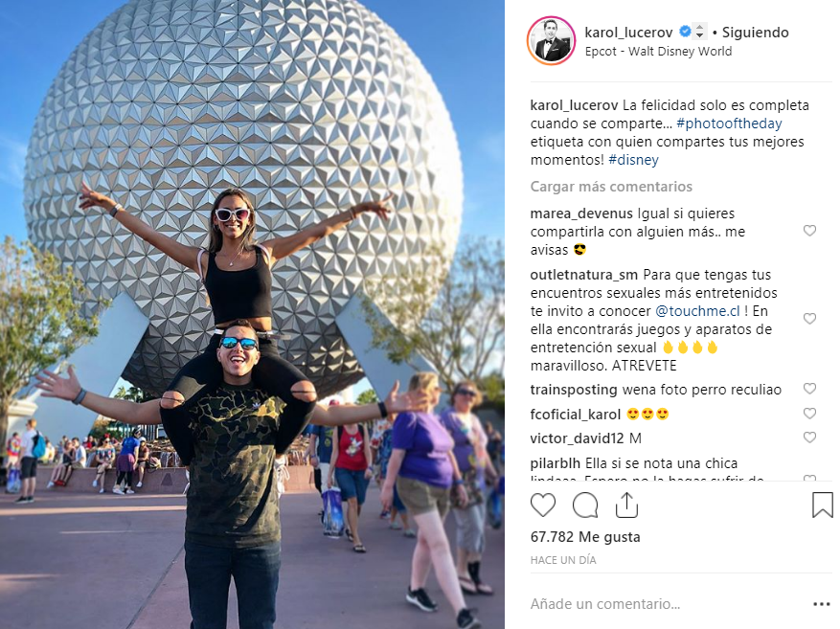Save post with bookmark icon
This screenshot has width=840, height=629.
click(x=823, y=505)
